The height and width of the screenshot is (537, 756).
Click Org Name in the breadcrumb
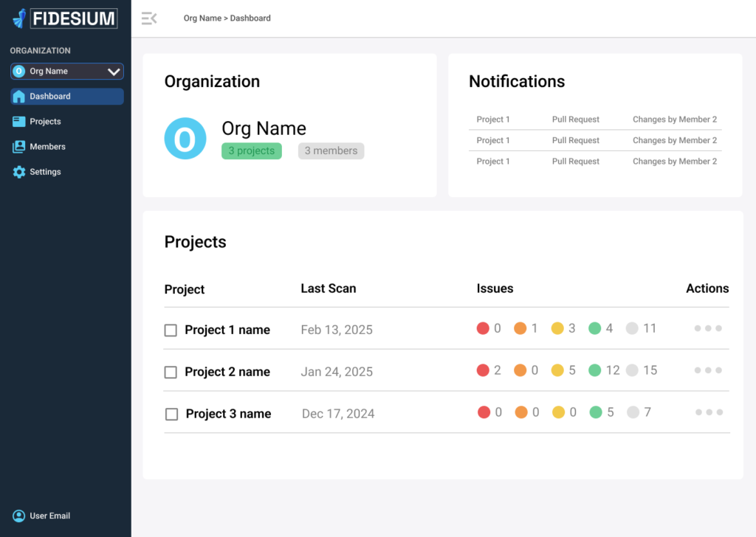tap(202, 18)
